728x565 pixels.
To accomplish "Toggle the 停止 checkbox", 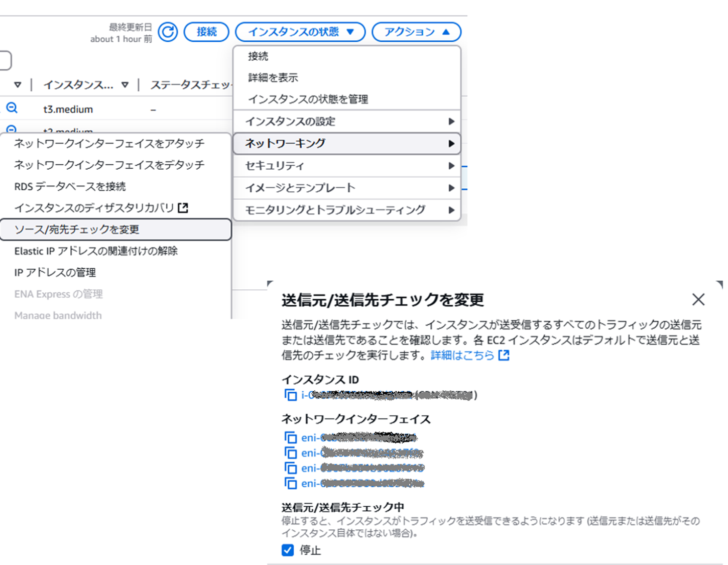I will (288, 550).
